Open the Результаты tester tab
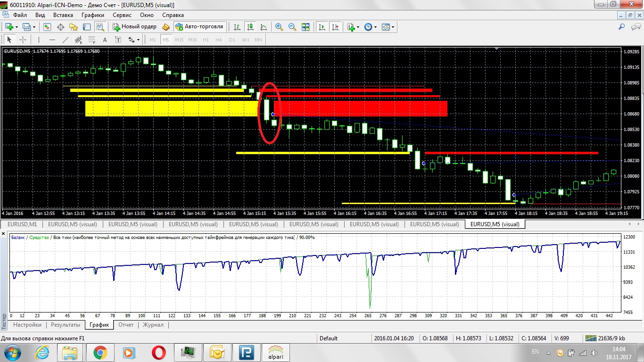 (66, 325)
